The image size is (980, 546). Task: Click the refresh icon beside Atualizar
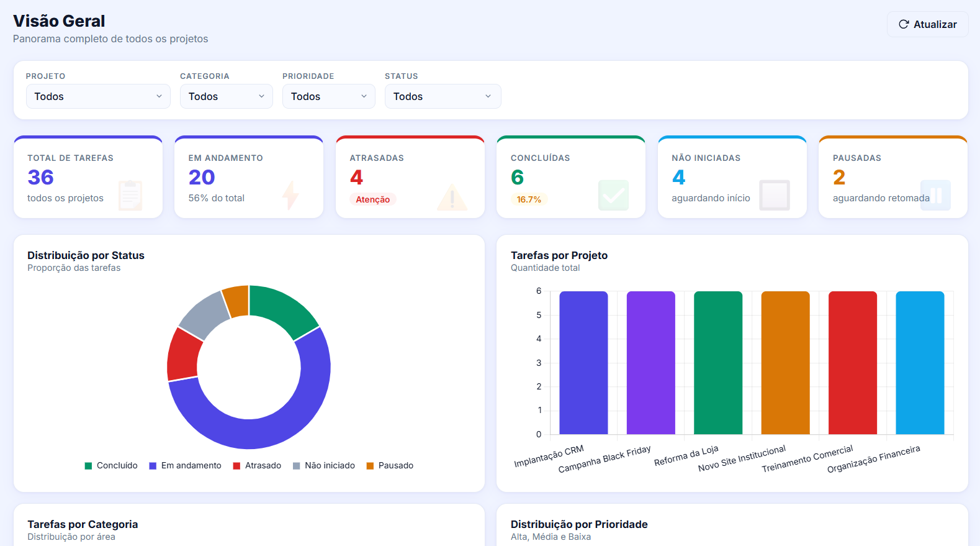click(904, 24)
